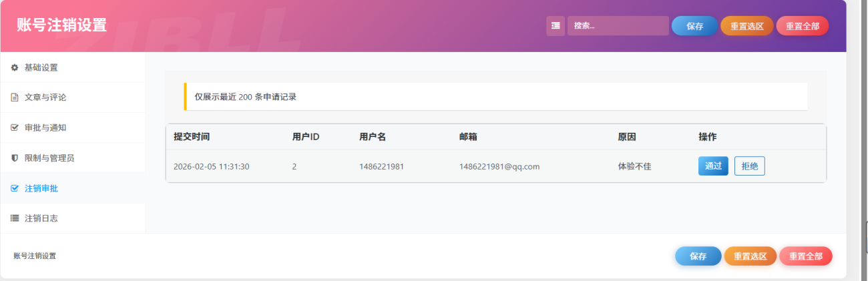Click the footer 重置选区 button

point(750,256)
